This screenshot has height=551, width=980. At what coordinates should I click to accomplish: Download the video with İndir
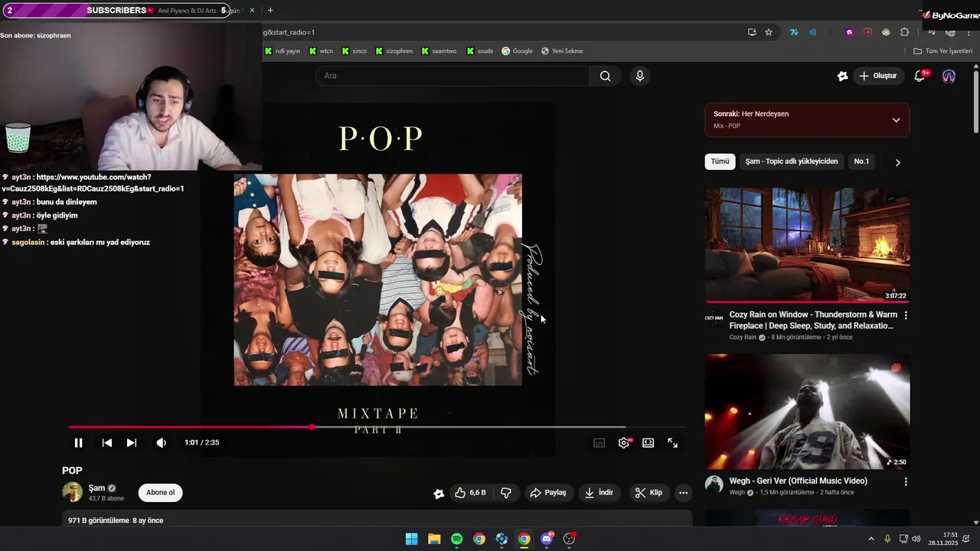[x=599, y=493]
